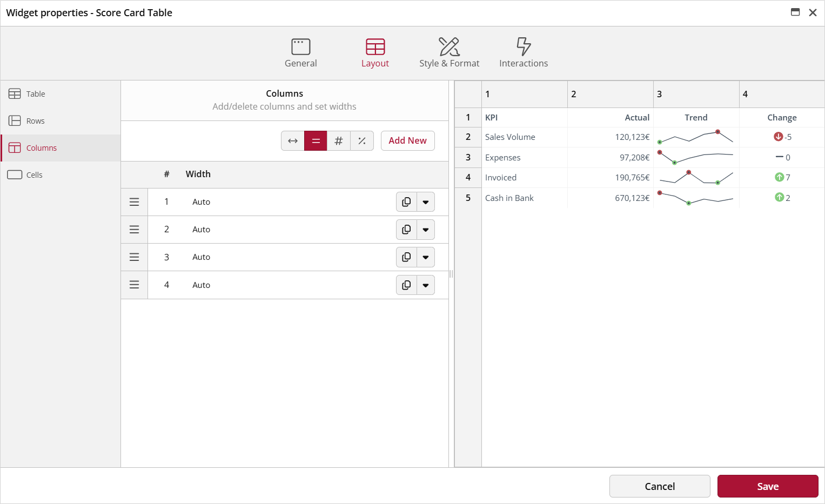Click the 190,765€ Invoiced actual value
Viewport: 825px width, 504px height.
pyautogui.click(x=632, y=178)
